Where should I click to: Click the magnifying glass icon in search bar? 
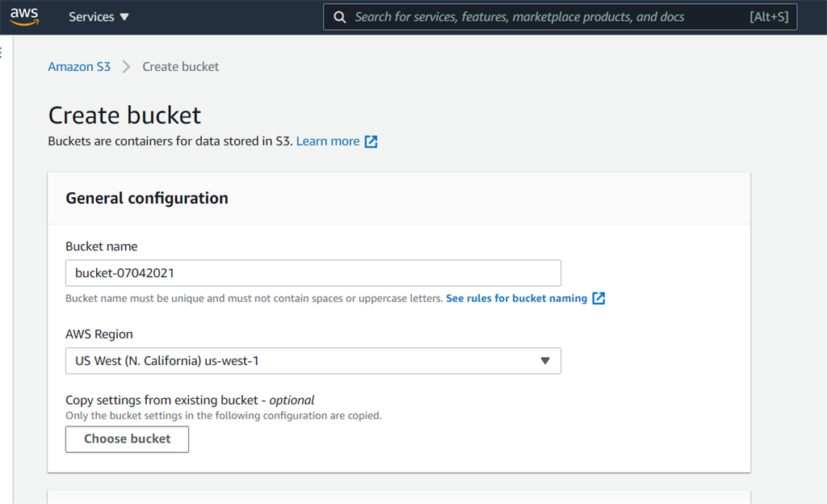tap(340, 16)
